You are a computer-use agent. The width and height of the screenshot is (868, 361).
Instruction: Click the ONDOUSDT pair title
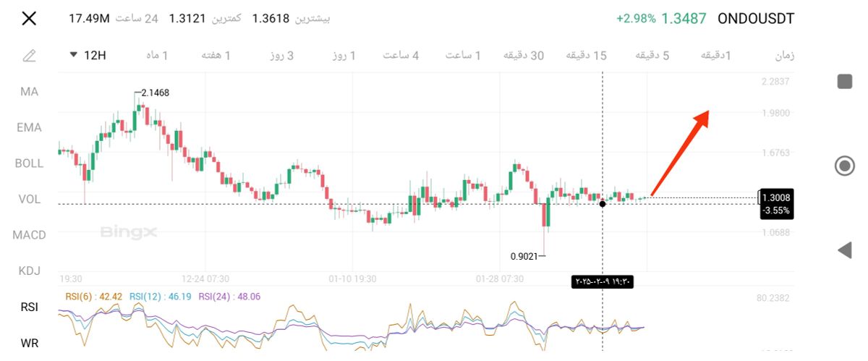pos(755,19)
